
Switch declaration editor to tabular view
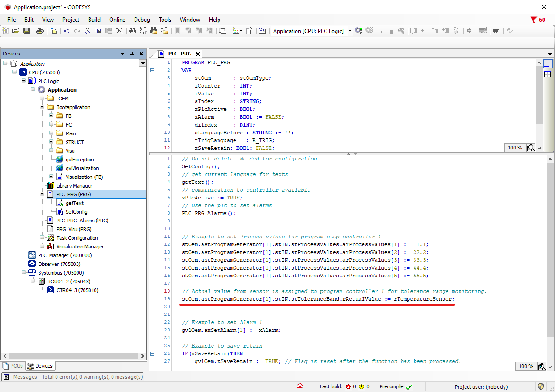548,75
